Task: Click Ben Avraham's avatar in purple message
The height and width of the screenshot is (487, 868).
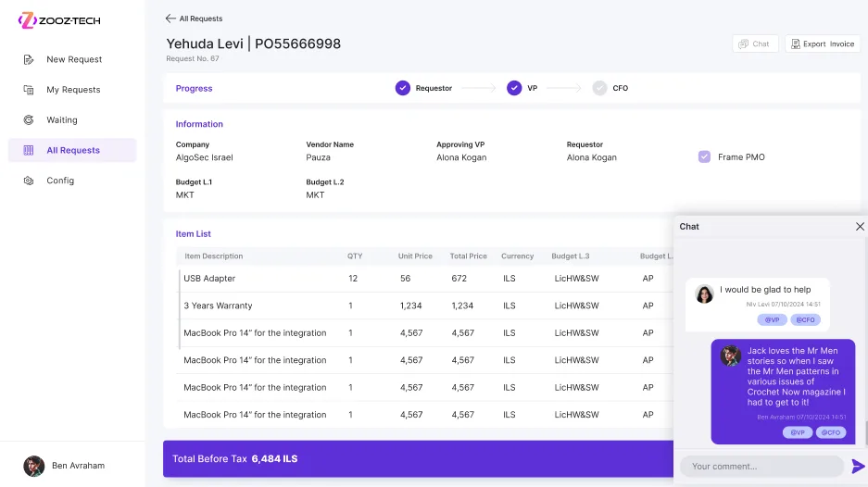Action: pyautogui.click(x=730, y=356)
